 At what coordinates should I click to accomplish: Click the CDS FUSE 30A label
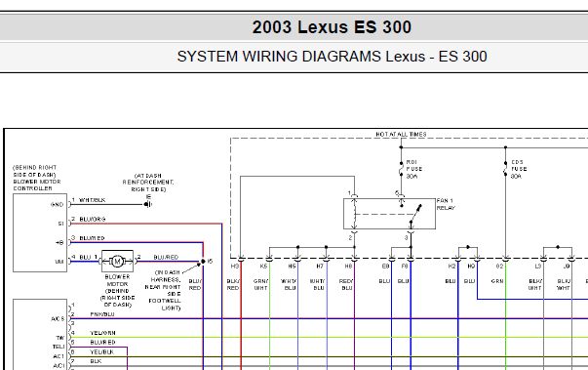click(x=519, y=169)
